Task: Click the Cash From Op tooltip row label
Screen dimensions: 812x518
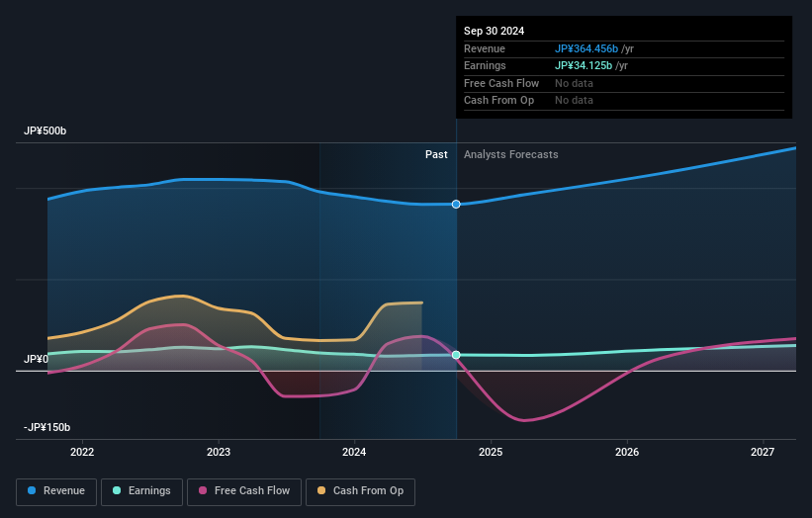Action: tap(498, 101)
